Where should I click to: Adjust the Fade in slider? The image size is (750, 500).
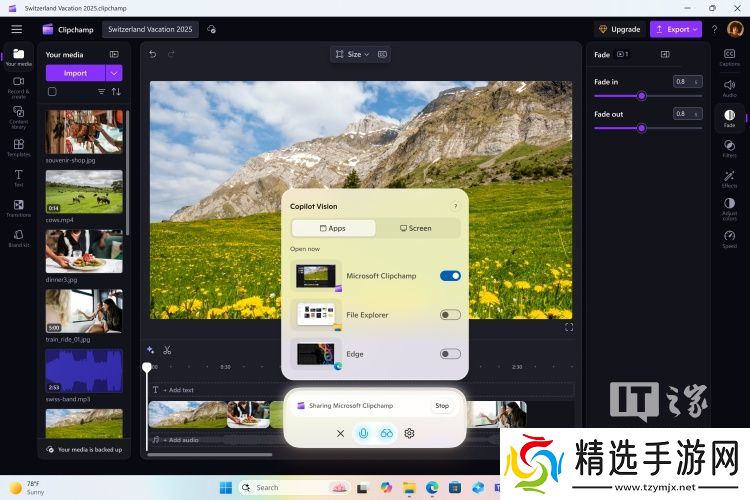[641, 96]
